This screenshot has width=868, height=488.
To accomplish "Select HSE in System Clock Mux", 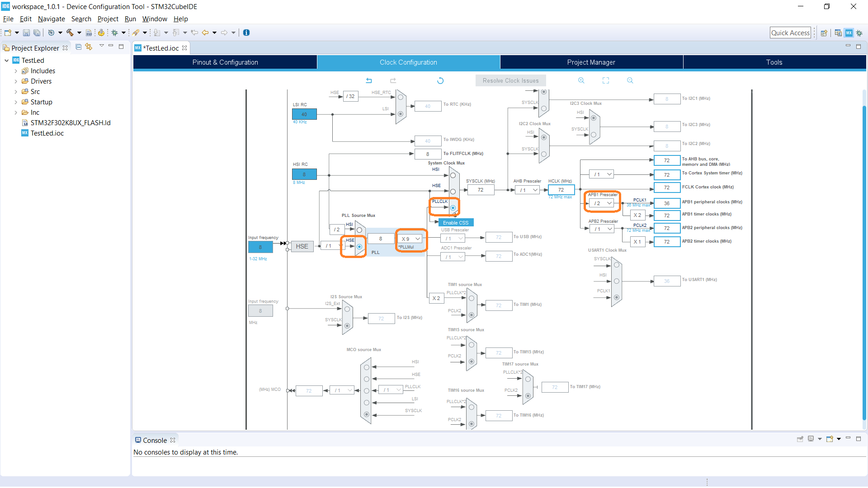I will [453, 192].
